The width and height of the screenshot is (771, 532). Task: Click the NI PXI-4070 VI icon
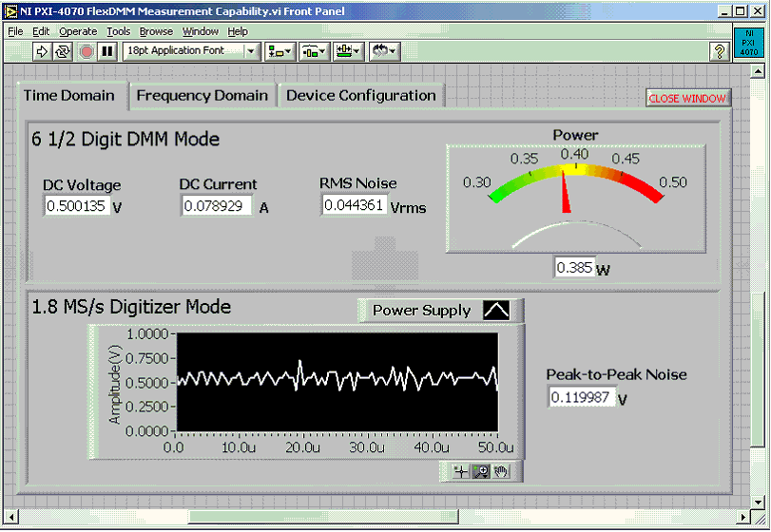(x=749, y=43)
